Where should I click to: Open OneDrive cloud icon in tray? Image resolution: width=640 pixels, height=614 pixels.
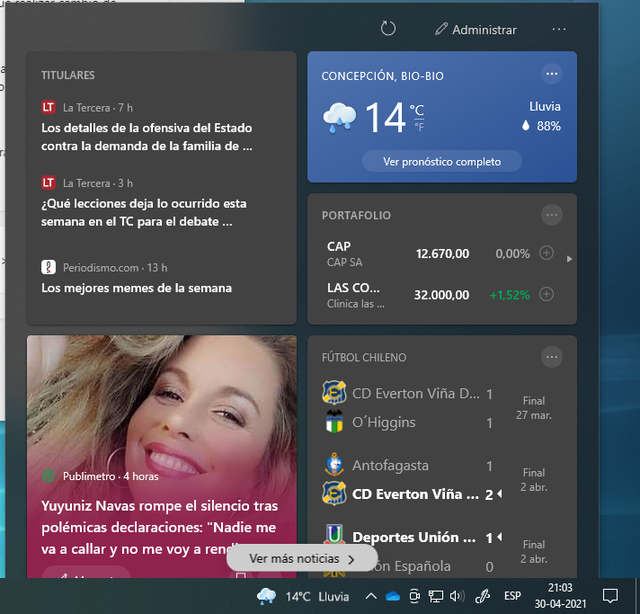coord(393,597)
